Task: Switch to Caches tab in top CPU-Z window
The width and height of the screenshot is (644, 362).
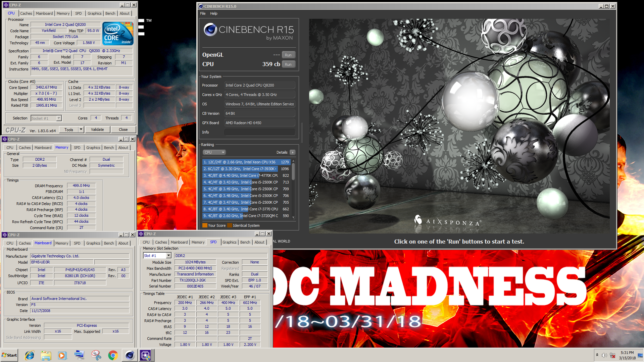Action: point(26,13)
